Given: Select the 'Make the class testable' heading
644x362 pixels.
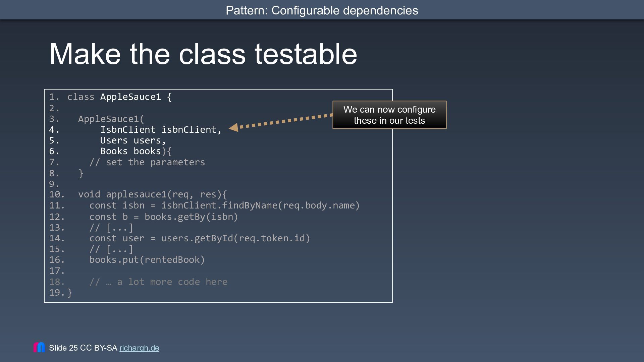Looking at the screenshot, I should click(x=203, y=54).
